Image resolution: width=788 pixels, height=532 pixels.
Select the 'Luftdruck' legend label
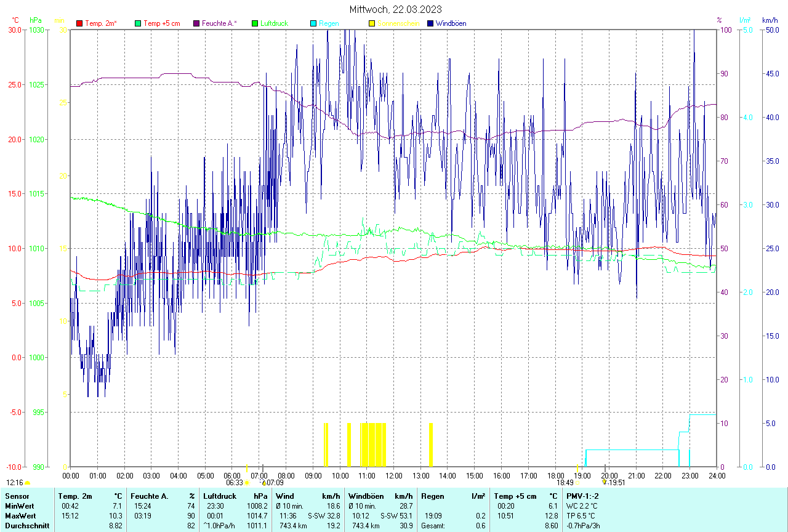275,23
